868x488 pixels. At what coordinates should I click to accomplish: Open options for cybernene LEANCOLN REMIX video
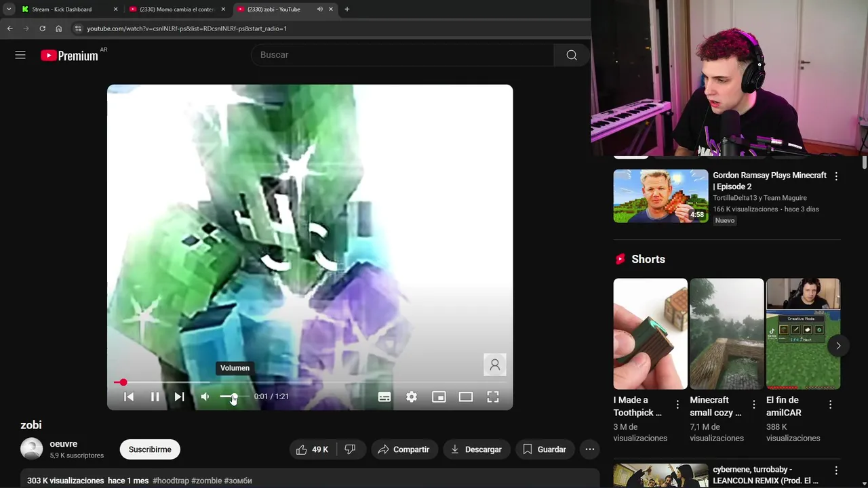point(836,470)
